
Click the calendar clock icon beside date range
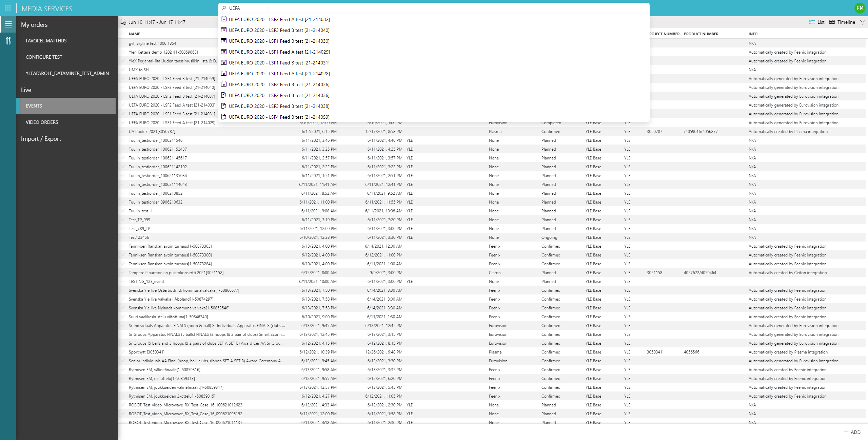point(123,22)
